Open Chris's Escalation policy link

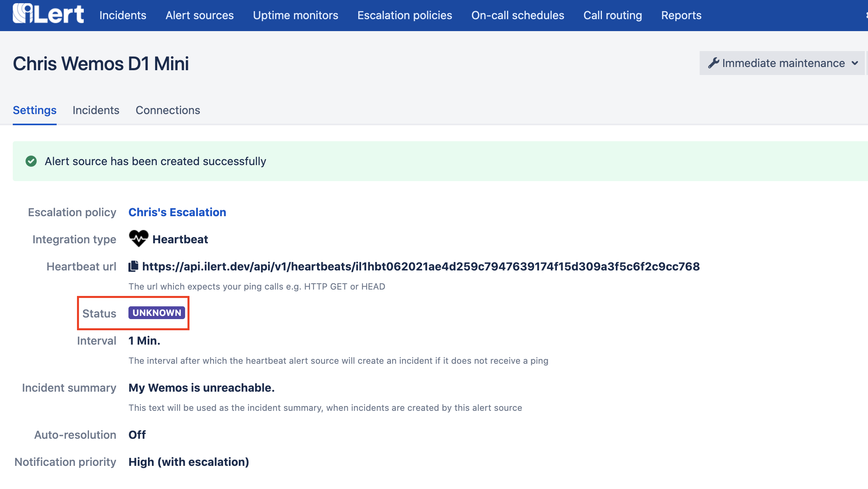(x=177, y=212)
